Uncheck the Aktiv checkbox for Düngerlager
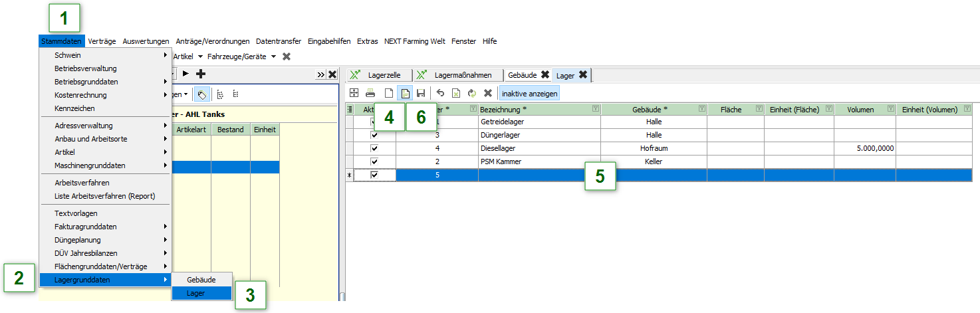The height and width of the screenshot is (313, 980). [374, 135]
